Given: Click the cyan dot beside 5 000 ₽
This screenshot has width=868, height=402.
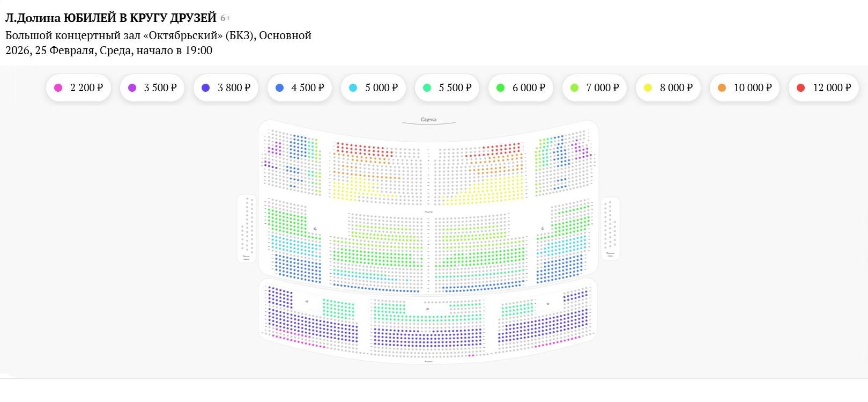Looking at the screenshot, I should tap(353, 87).
